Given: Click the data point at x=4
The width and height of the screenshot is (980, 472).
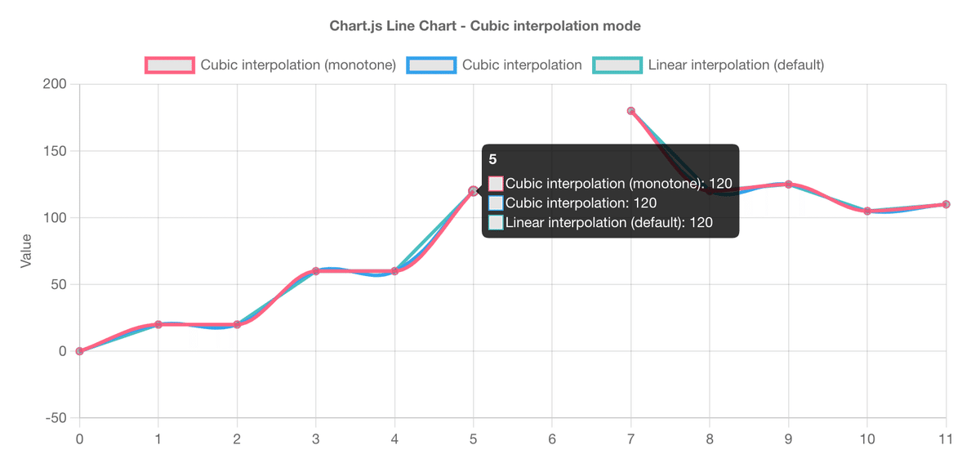Looking at the screenshot, I should [394, 271].
